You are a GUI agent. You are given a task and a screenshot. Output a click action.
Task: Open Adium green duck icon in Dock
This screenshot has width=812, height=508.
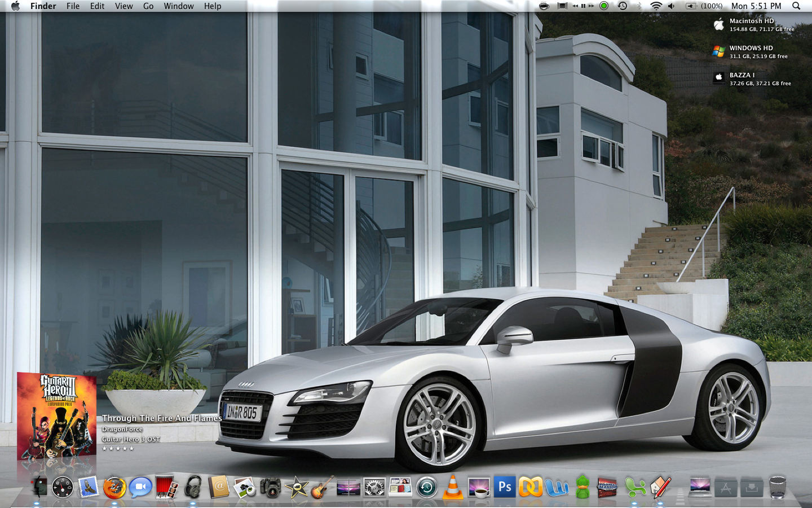coord(582,487)
